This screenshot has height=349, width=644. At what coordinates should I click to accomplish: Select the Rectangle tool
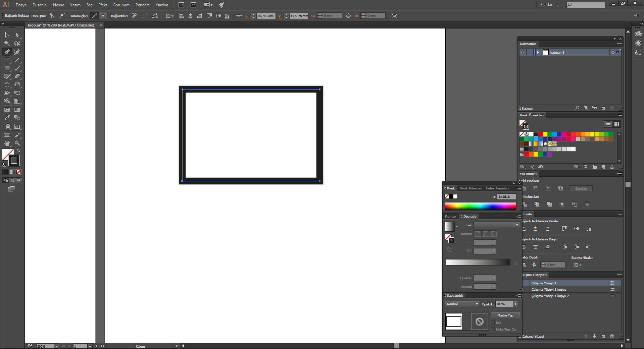coord(7,68)
